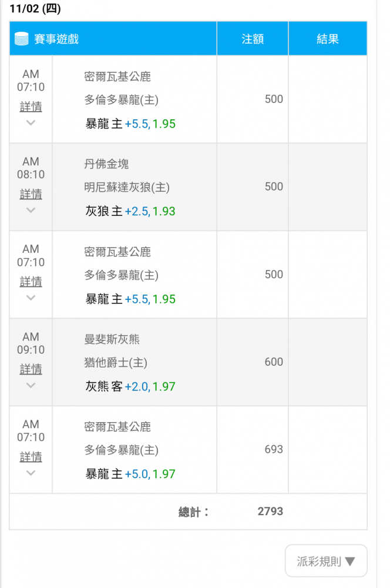Click the 11/02 (四) date heading
Screen dimensions: 390x588
coord(35,8)
